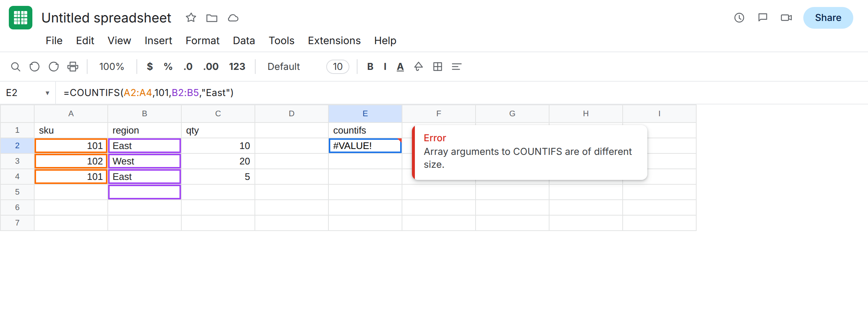The height and width of the screenshot is (309, 868).
Task: Open the Help menu
Action: click(x=385, y=40)
